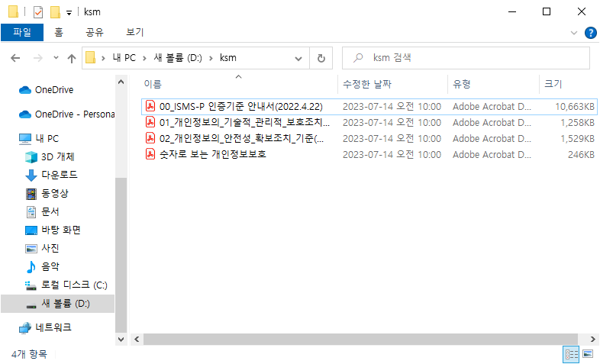
Task: Click the PDF icon of 02_개인정보의 file
Action: (150, 138)
